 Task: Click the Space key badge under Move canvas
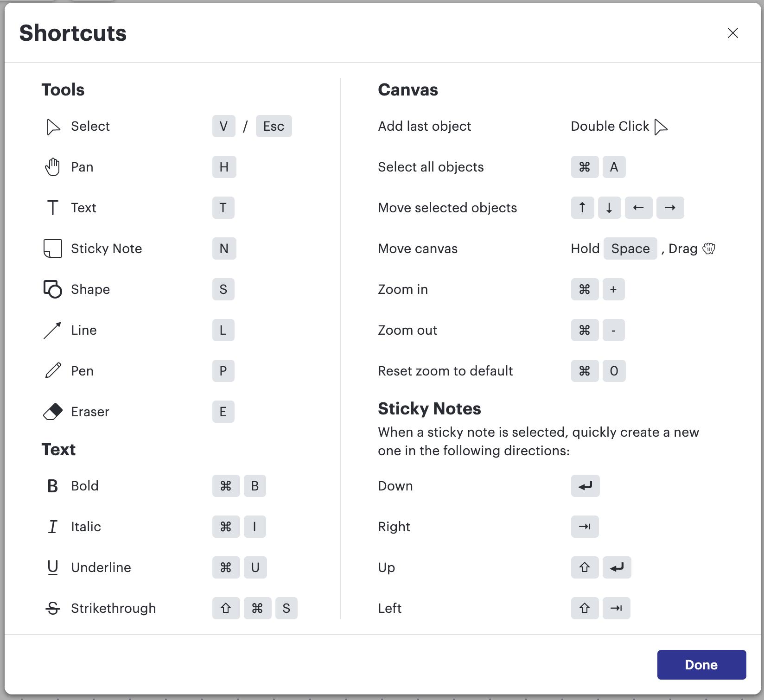point(630,248)
